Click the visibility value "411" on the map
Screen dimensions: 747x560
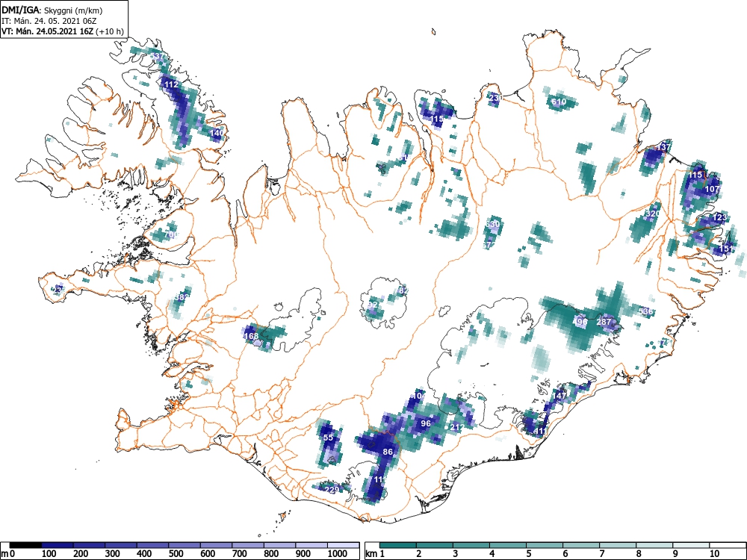pos(540,432)
